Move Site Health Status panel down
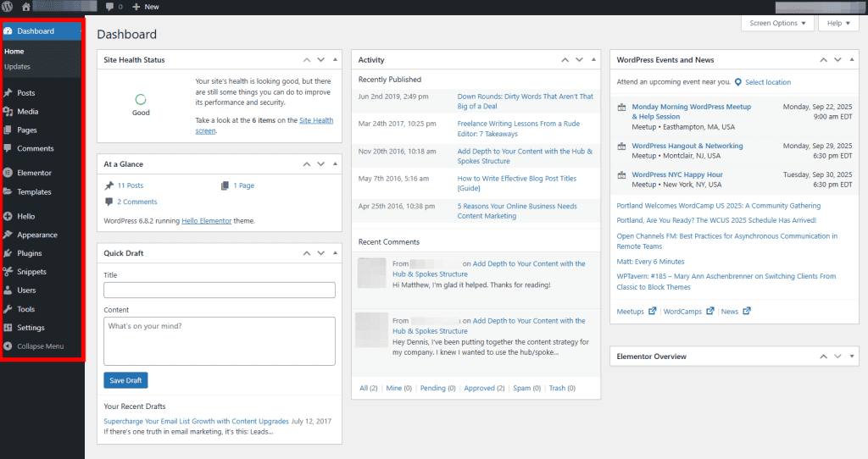 321,60
